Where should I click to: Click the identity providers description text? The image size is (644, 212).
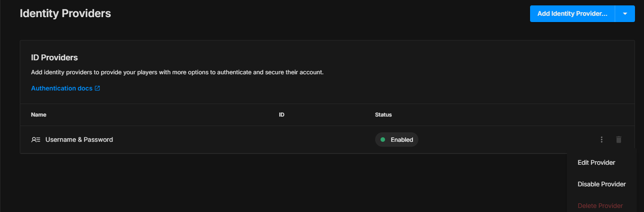[x=177, y=72]
